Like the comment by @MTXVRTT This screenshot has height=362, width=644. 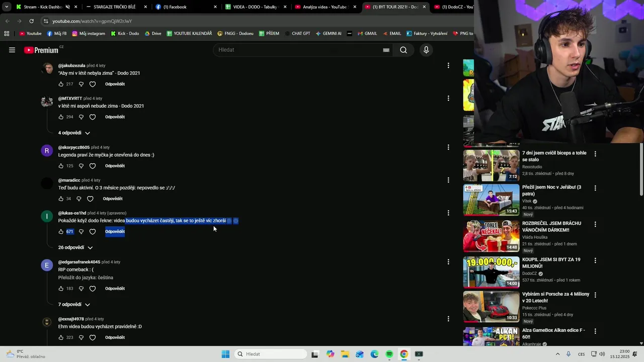point(61,117)
